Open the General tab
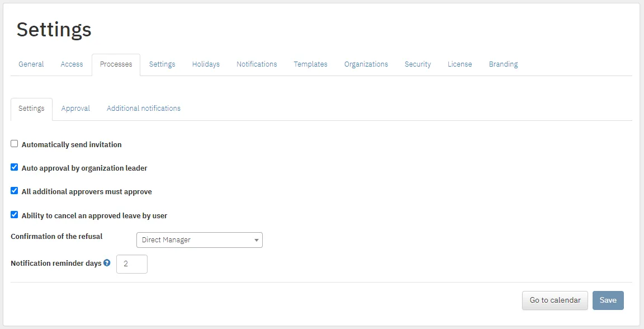644x329 pixels. click(31, 64)
